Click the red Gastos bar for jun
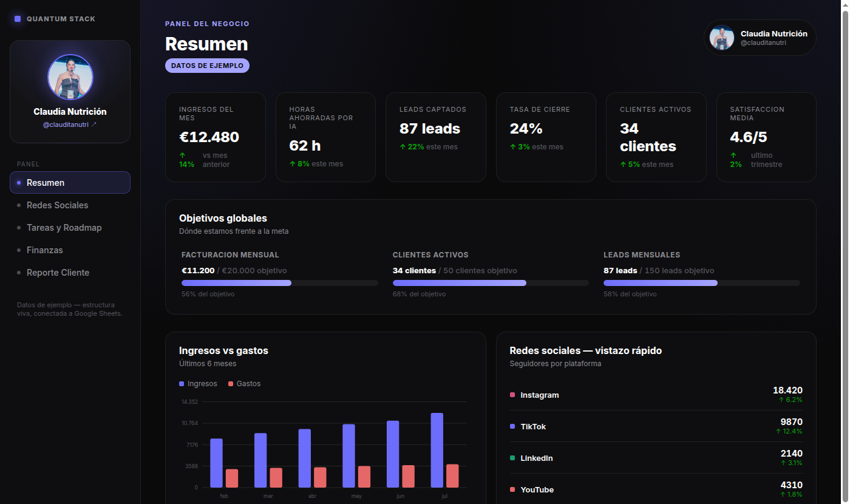The width and height of the screenshot is (850, 504). coord(408,476)
